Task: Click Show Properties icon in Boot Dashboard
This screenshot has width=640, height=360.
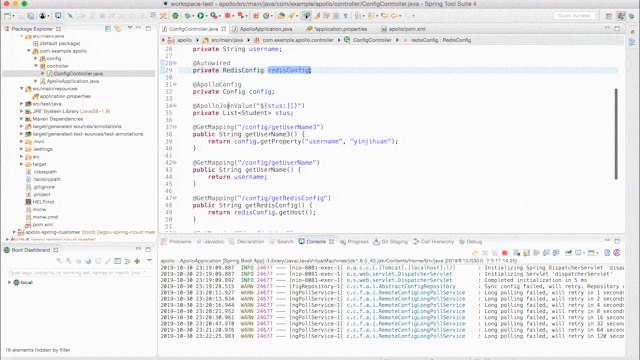Action: pos(118,261)
